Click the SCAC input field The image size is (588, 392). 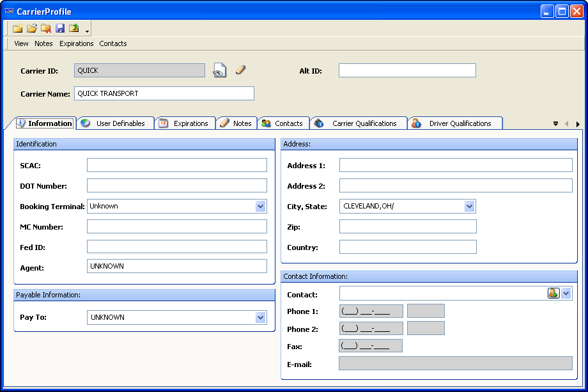click(x=177, y=165)
